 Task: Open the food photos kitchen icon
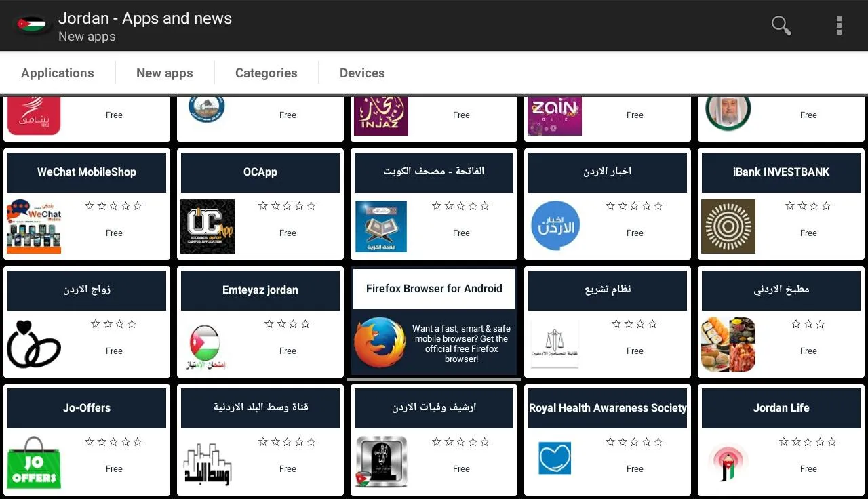(728, 344)
